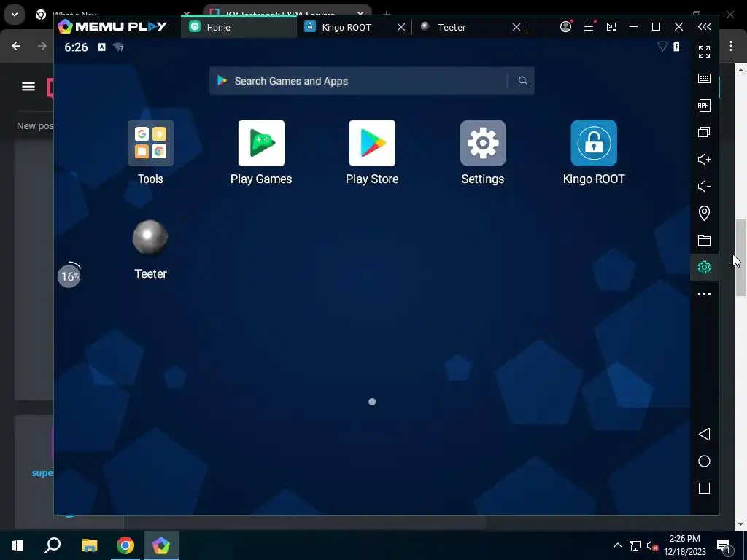This screenshot has height=560, width=747.
Task: Close the Kingo ROOT tab
Action: point(401,27)
